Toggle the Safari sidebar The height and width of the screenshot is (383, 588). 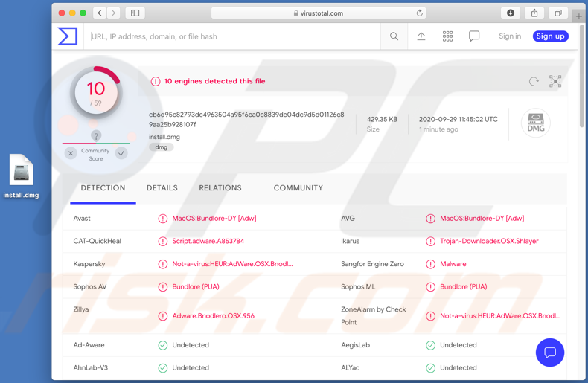[x=135, y=13]
